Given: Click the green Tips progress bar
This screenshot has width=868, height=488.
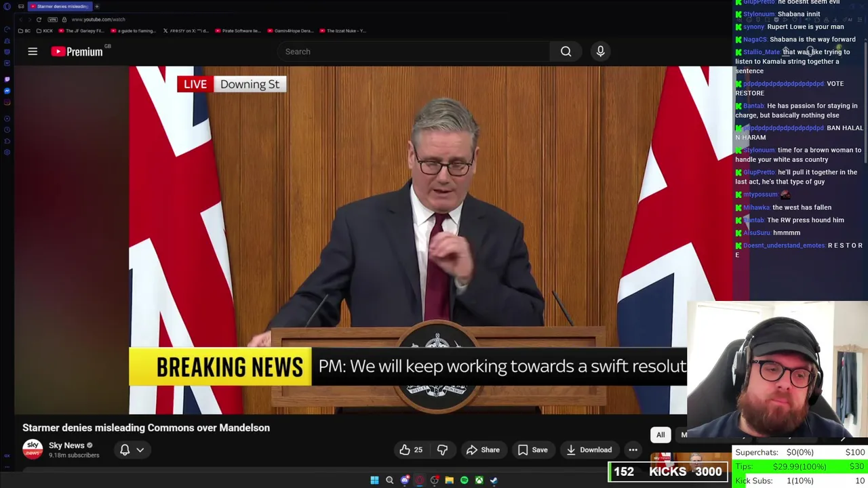Looking at the screenshot, I should point(800,466).
